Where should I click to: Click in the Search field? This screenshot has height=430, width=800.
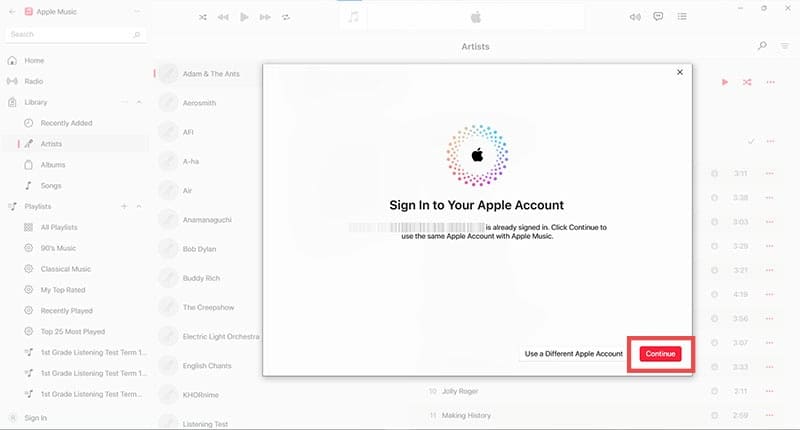(76, 34)
